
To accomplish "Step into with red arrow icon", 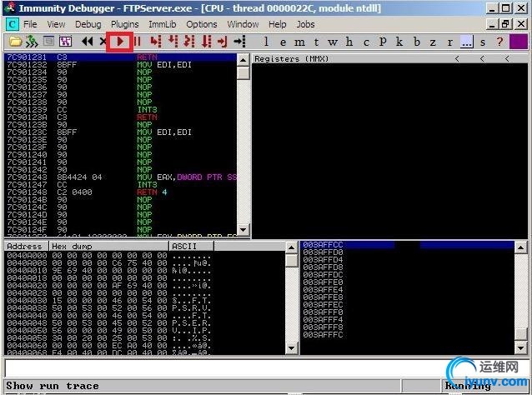I will pyautogui.click(x=156, y=42).
